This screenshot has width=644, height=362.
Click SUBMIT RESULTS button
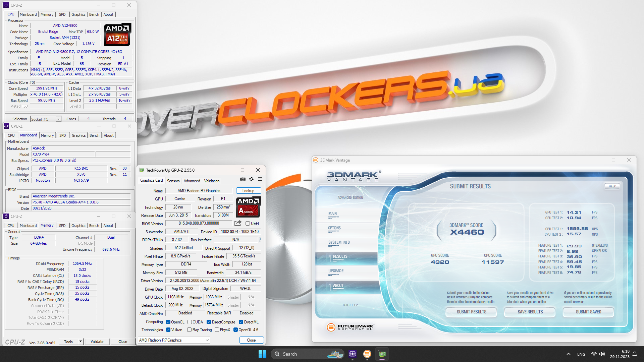pos(472,312)
